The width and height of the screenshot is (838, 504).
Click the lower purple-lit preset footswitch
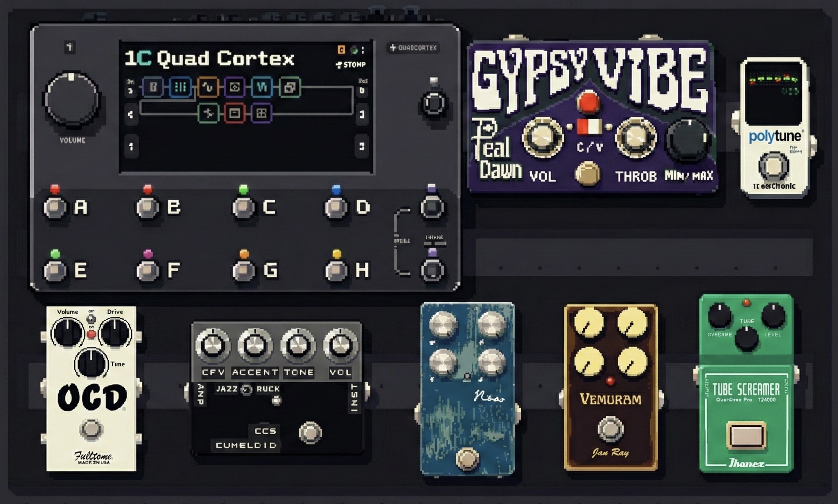click(432, 270)
